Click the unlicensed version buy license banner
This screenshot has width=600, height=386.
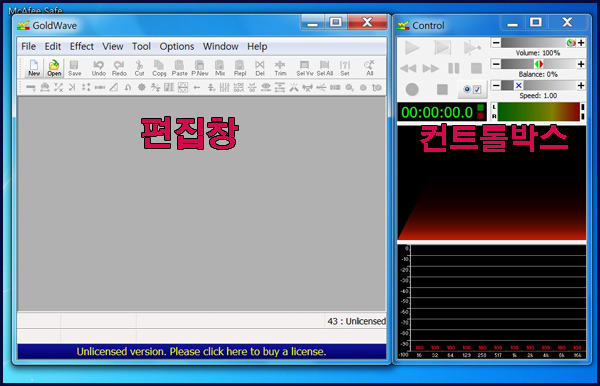202,351
